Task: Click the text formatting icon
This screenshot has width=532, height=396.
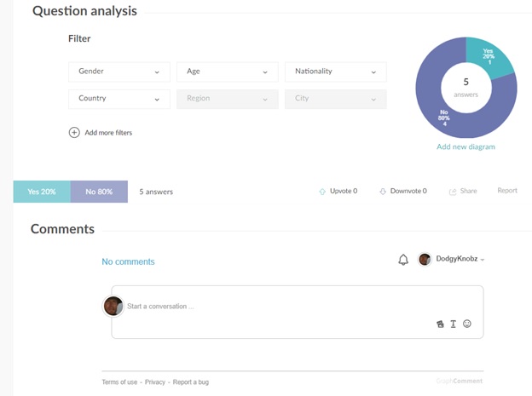Action: coord(454,324)
